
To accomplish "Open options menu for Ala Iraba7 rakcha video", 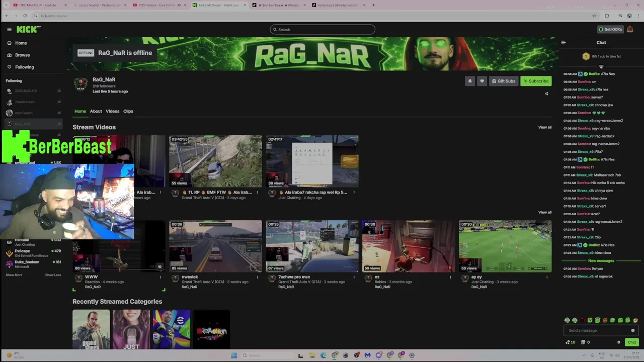I will pos(354,192).
